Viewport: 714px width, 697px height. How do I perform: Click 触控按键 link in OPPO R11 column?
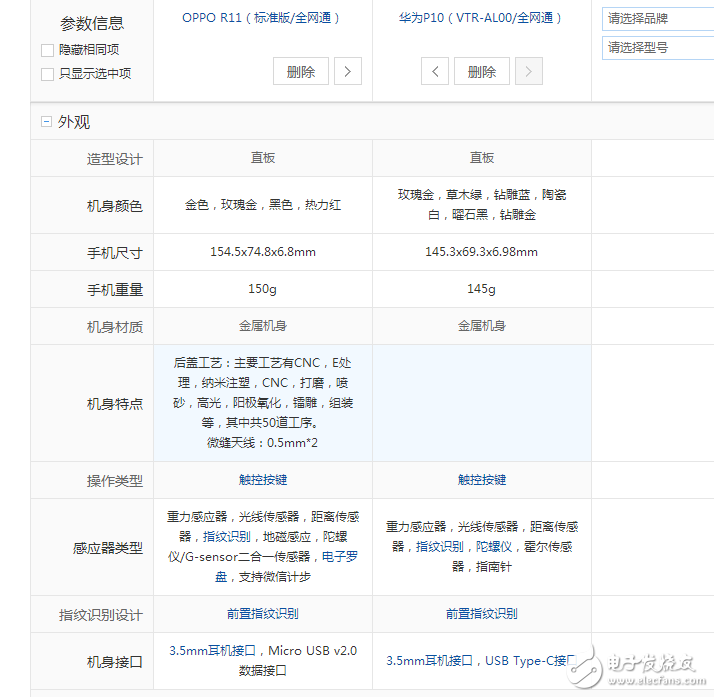click(x=262, y=480)
